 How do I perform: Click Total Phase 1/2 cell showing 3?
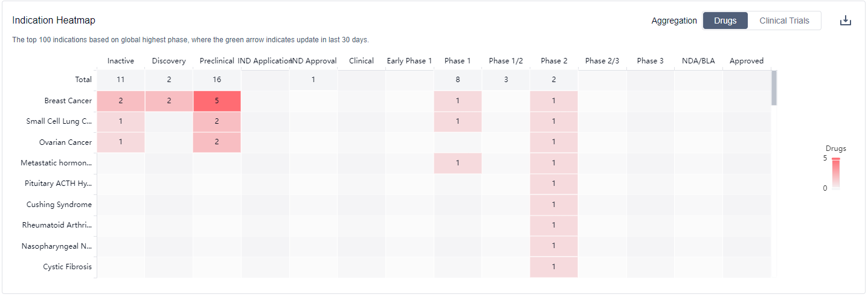click(x=506, y=80)
